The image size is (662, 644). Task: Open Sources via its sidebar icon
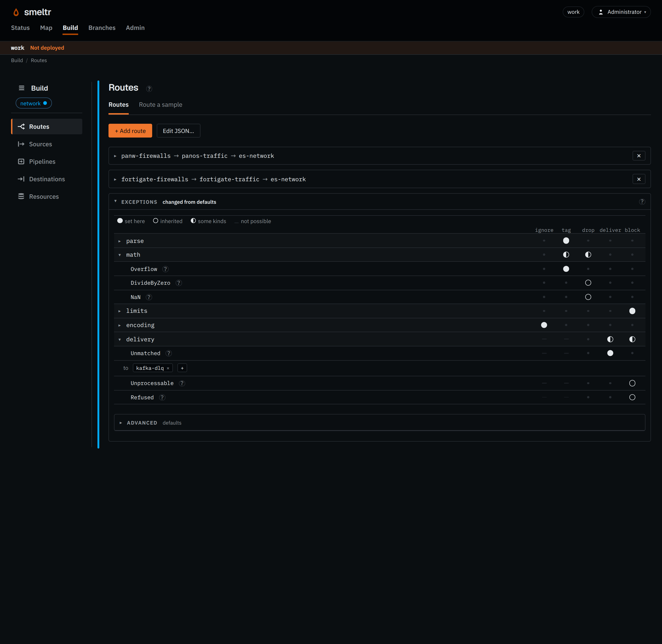point(21,144)
